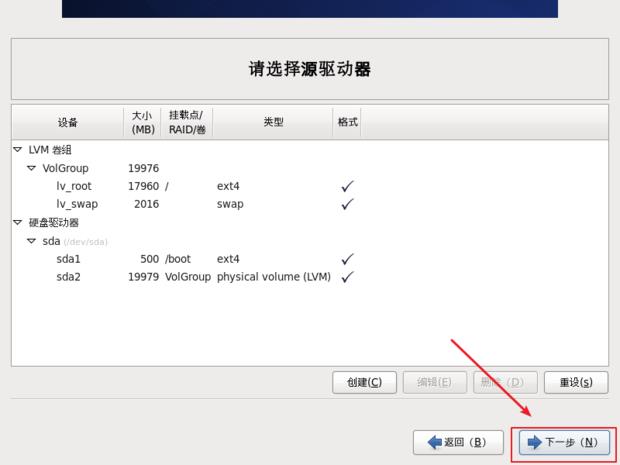Sort by the 类型 column header
Screen dimensions: 620x465
tap(273, 122)
